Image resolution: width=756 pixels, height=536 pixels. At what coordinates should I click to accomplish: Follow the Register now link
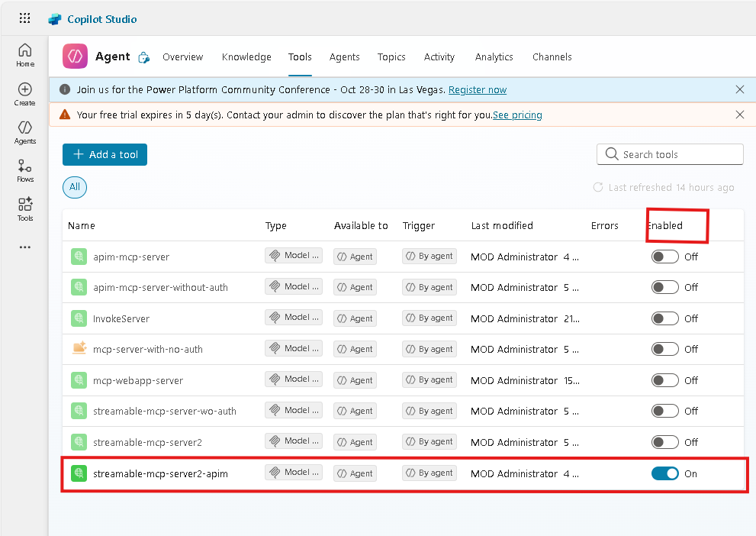coord(478,90)
